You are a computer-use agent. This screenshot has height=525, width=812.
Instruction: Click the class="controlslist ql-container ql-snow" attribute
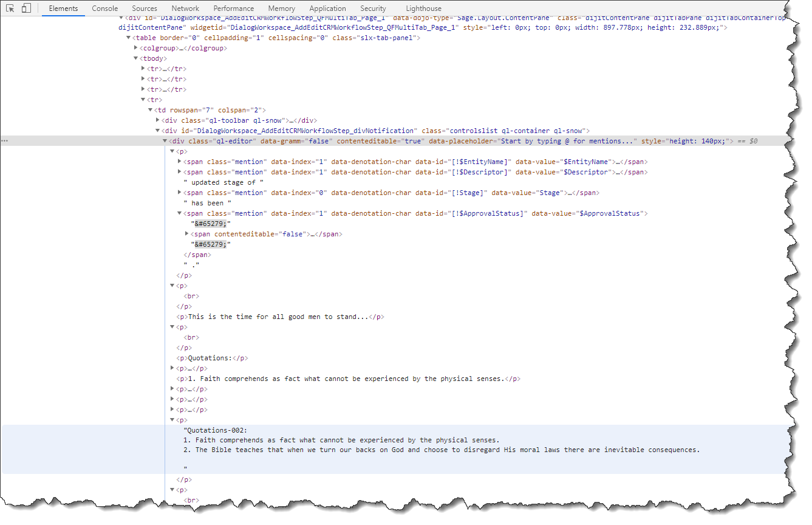[502, 131]
